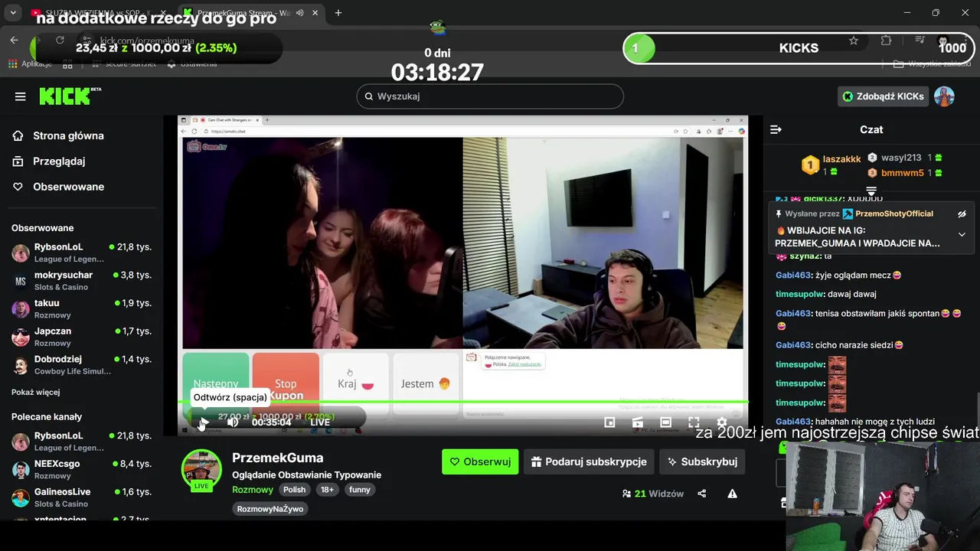Open Obserwowane in the sidebar
Viewport: 980px width, 551px height.
[68, 187]
